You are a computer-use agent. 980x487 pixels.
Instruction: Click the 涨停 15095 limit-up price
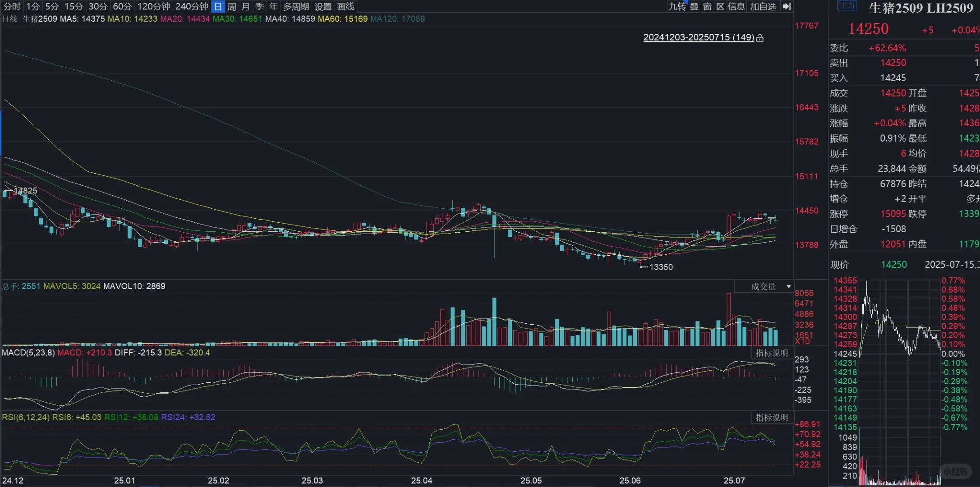tap(893, 214)
